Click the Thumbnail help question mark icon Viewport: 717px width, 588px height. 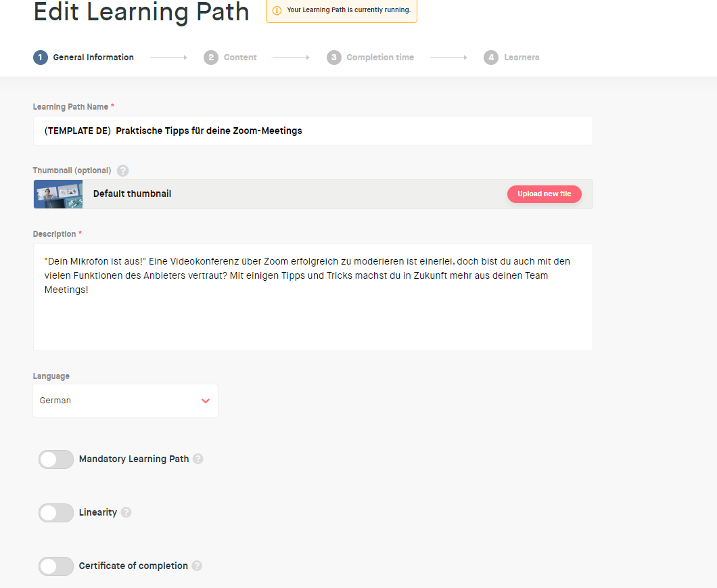point(122,171)
